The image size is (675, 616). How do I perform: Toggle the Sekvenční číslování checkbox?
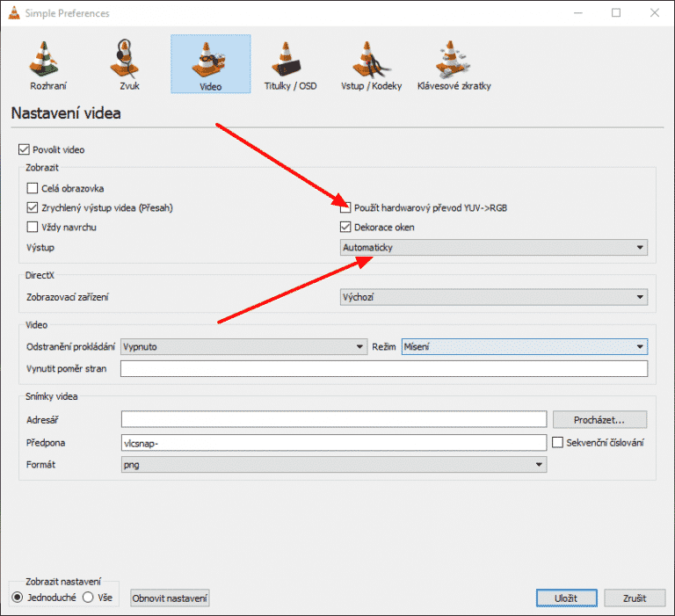click(558, 442)
